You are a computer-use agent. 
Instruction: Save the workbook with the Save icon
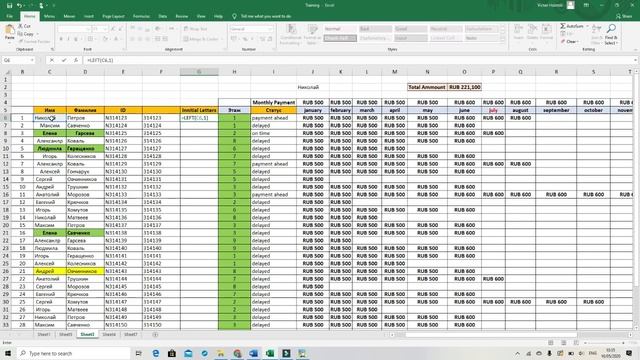coord(9,5)
